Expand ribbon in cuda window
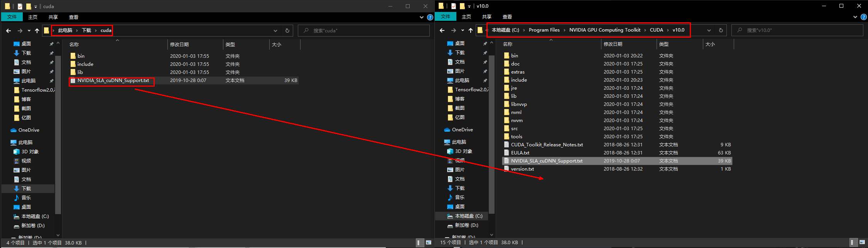Screen dimensions: 868x248 coord(421,17)
